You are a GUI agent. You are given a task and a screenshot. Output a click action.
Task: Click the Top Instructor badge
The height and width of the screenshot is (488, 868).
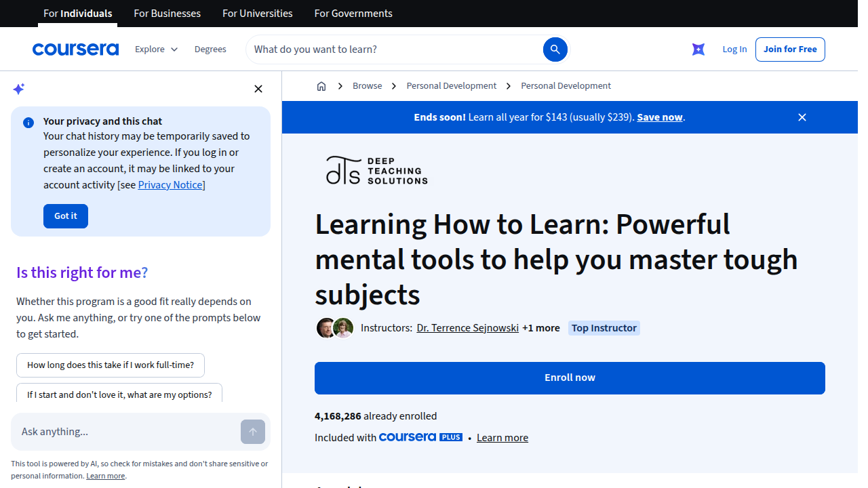(604, 328)
